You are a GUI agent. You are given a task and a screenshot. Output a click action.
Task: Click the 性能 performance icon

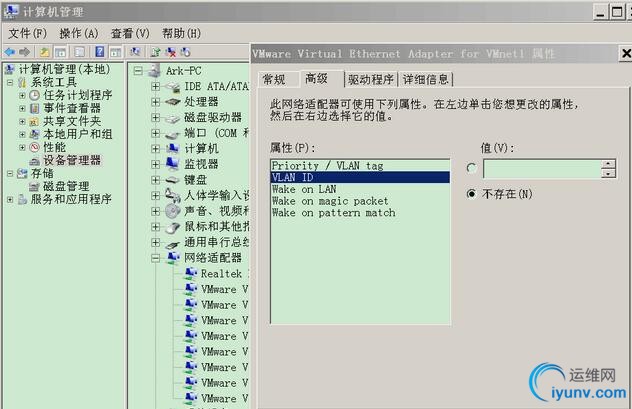tap(35, 147)
